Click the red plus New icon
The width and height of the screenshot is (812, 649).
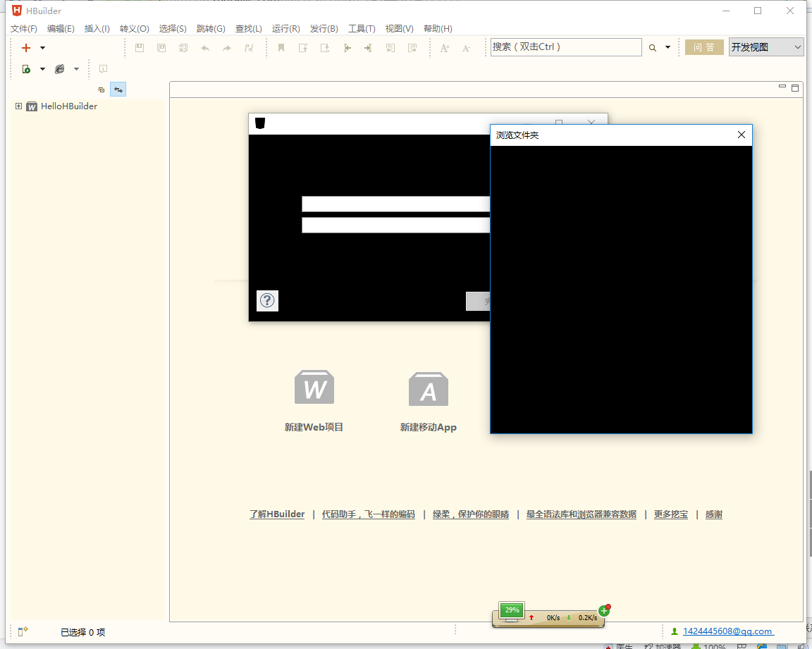[26, 48]
